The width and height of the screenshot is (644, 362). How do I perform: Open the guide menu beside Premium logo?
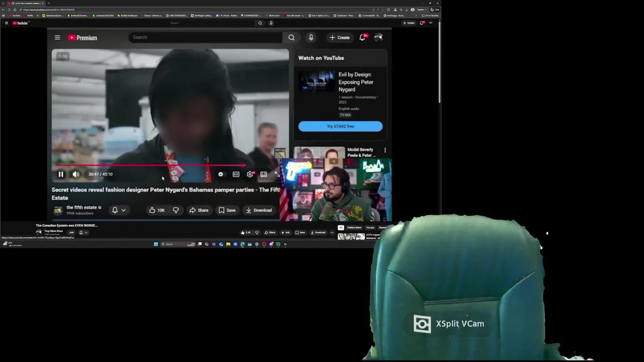[57, 38]
